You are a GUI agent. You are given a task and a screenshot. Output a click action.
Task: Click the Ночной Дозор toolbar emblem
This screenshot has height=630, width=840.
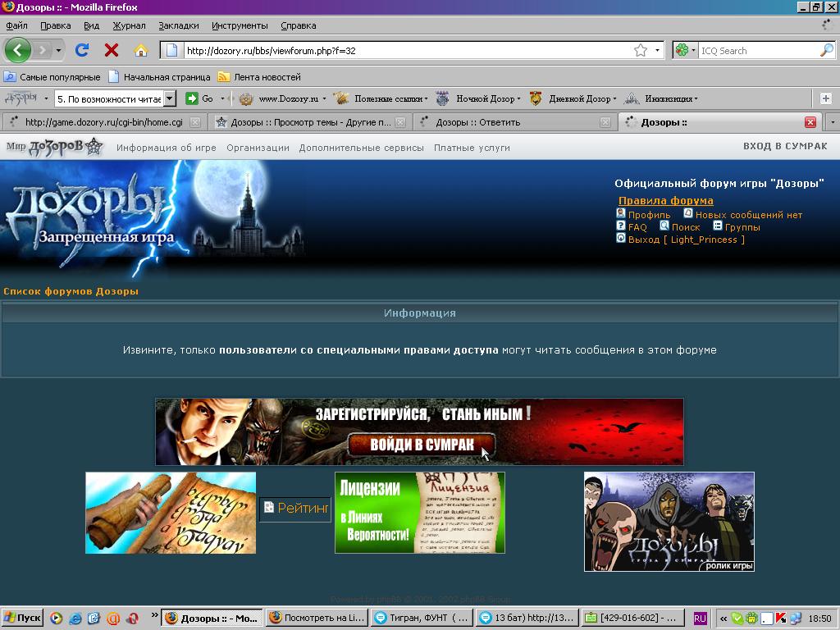(442, 98)
